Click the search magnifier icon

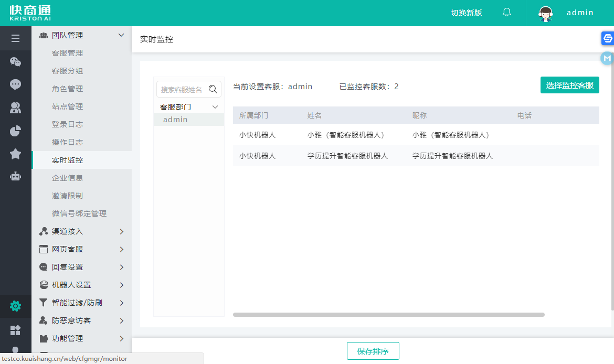click(213, 89)
